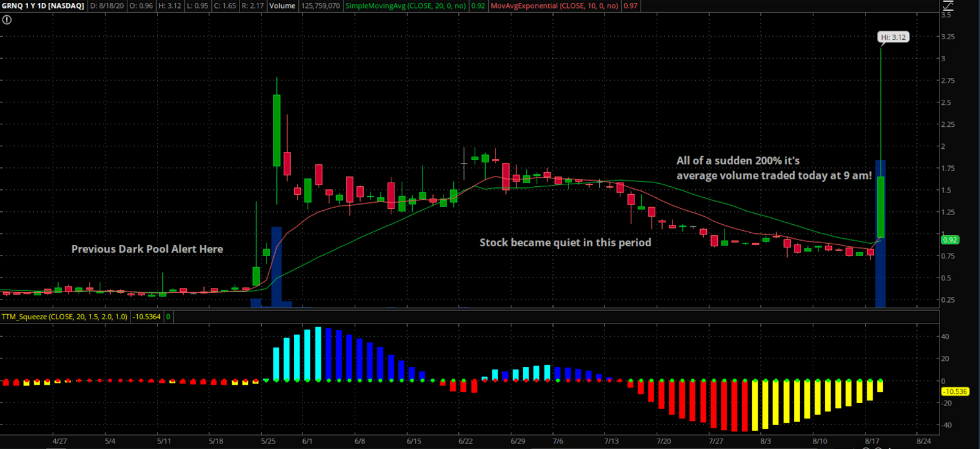Click the 8/17 date on time axis
The width and height of the screenshot is (980, 449).
coord(872,441)
